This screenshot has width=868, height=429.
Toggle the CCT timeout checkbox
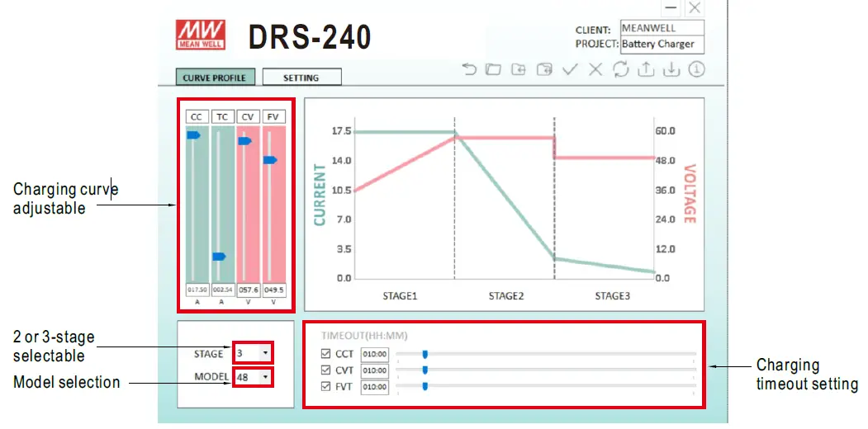click(x=325, y=354)
